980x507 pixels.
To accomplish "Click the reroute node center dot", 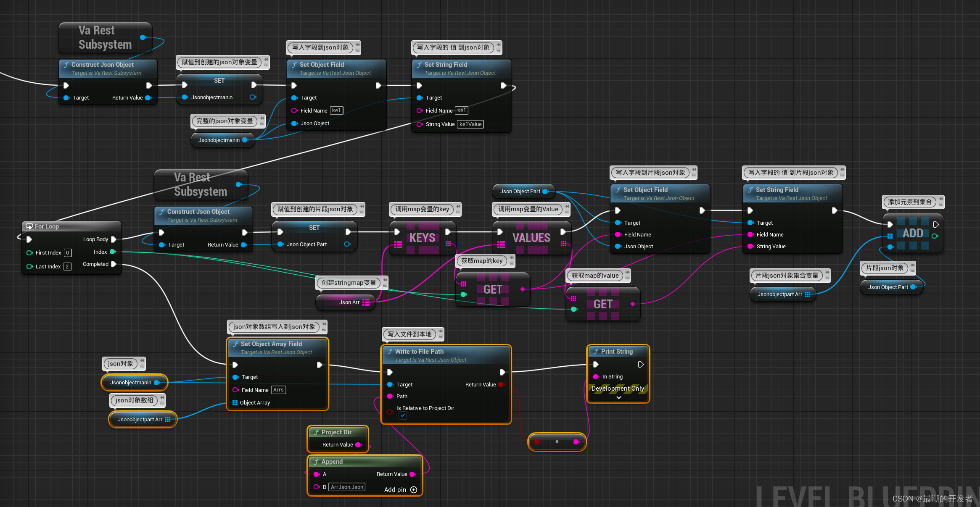I will click(x=557, y=441).
